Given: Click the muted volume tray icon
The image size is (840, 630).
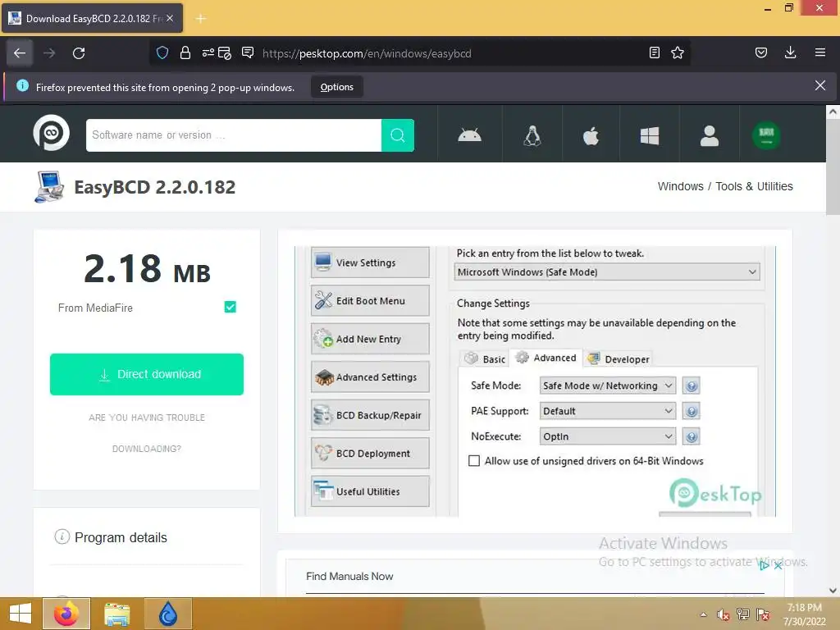Looking at the screenshot, I should tap(724, 614).
